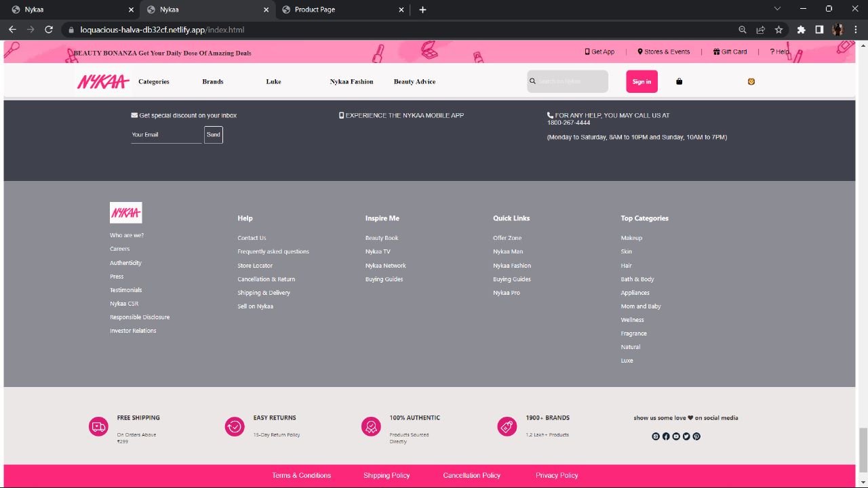The image size is (868, 488).
Task: Open the Makeup category link
Action: click(631, 238)
